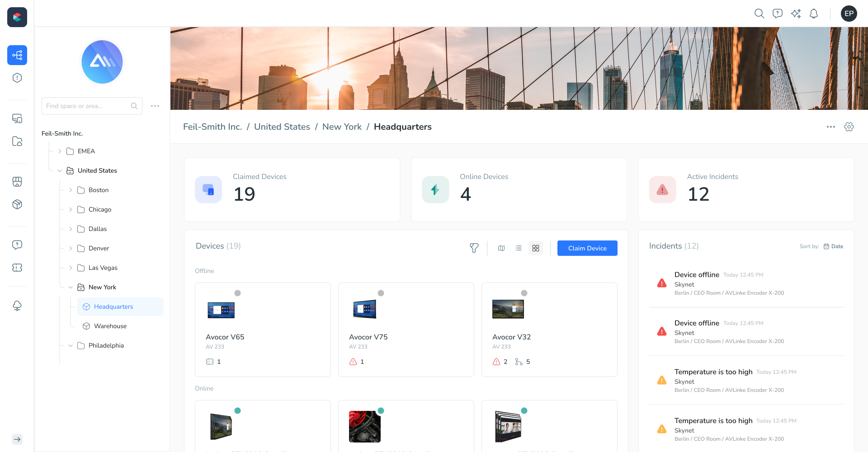Expand the Boston folder

[x=71, y=190]
